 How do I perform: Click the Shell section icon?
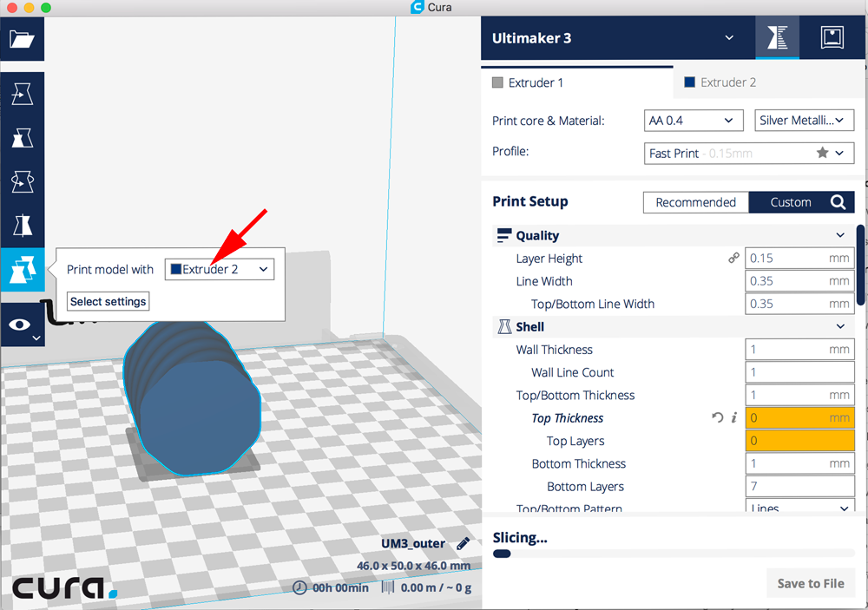coord(503,326)
